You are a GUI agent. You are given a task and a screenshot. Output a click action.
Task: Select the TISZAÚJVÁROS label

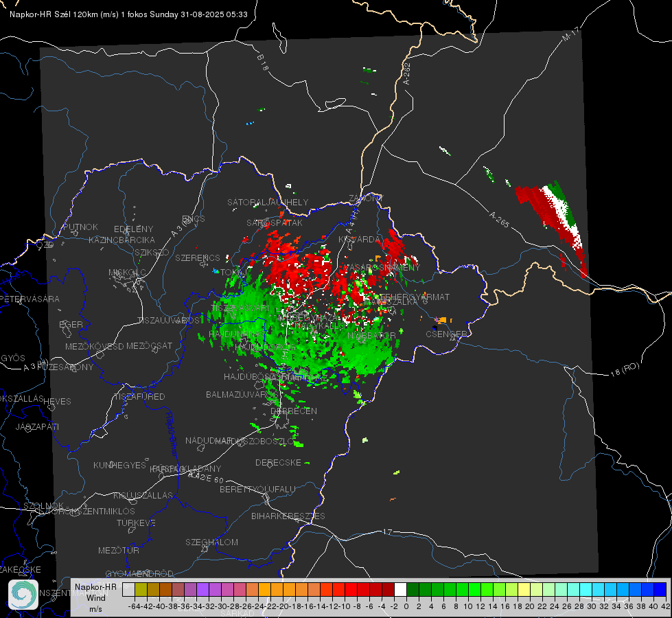pos(168,321)
